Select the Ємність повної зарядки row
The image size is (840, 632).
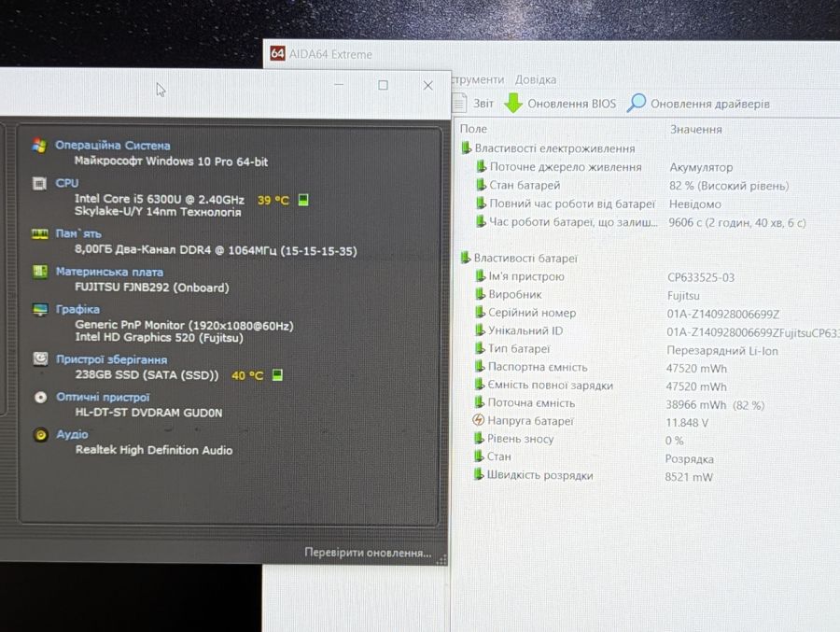coord(600,386)
